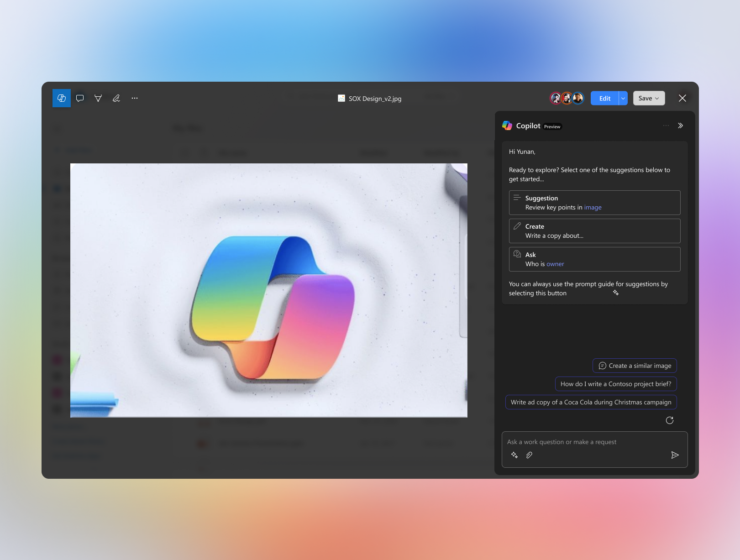Image resolution: width=740 pixels, height=560 pixels.
Task: Click the 'Preview' badge next to Copilot
Action: [552, 126]
